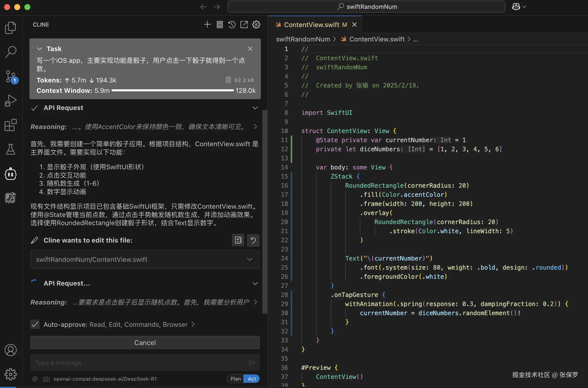Open the Extensions view icon
This screenshot has height=388, width=588.
[x=10, y=125]
